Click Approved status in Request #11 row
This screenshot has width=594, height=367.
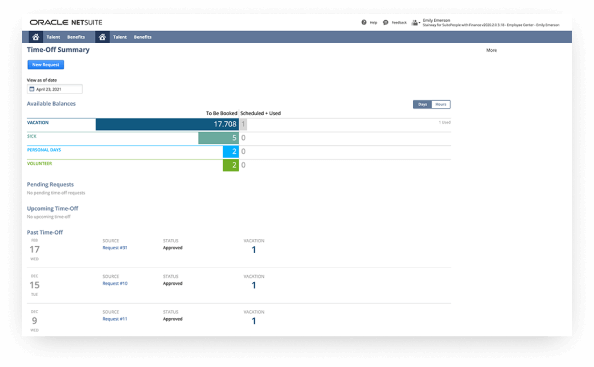point(173,319)
